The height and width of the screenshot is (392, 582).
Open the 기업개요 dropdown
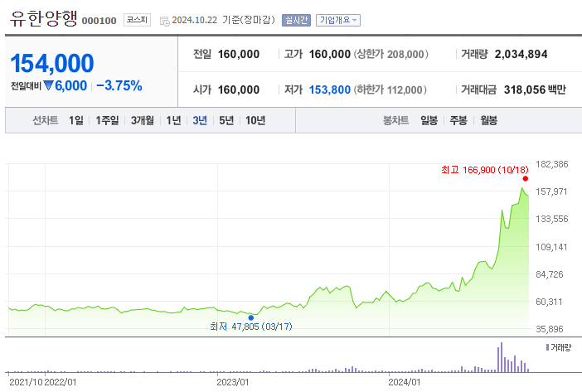338,20
